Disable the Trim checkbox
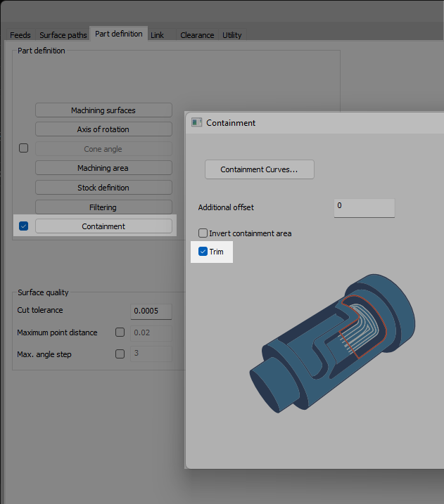Image resolution: width=444 pixels, height=504 pixels. [x=203, y=252]
